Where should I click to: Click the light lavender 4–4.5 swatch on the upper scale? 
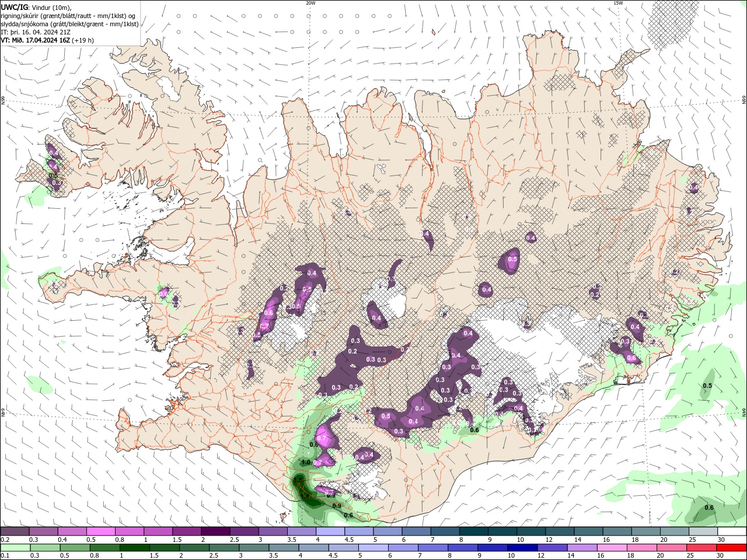(329, 531)
